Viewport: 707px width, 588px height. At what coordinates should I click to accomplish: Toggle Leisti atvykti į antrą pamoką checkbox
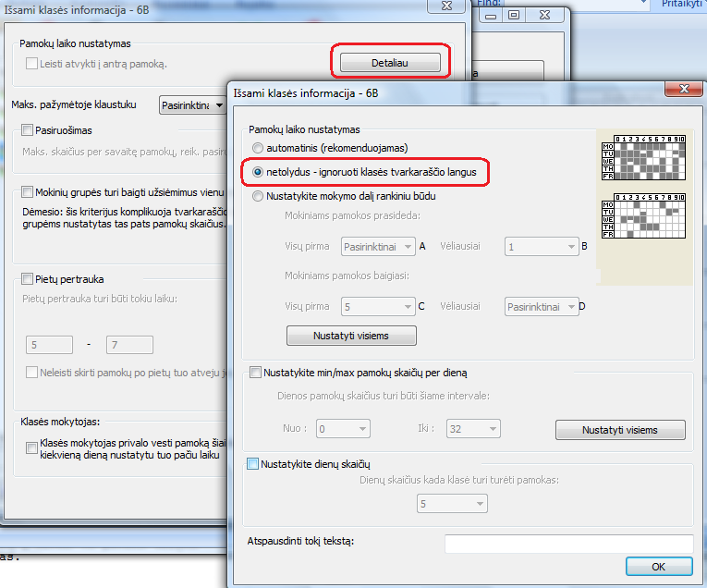coord(31,64)
